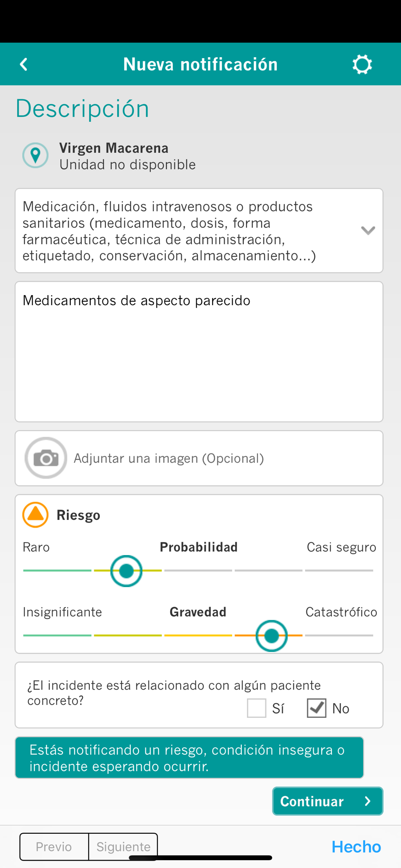Viewport: 401px width, 868px height.
Task: Expand the incident category dropdown chevron
Action: point(368,230)
